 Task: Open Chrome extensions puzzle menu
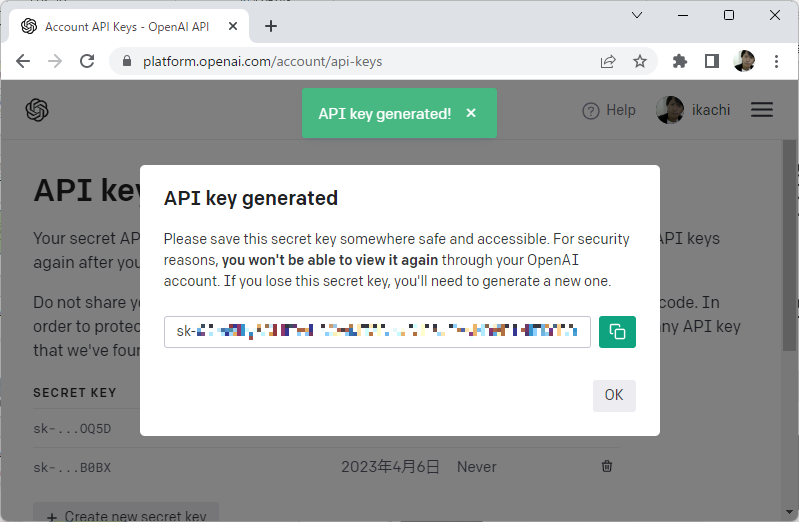680,61
